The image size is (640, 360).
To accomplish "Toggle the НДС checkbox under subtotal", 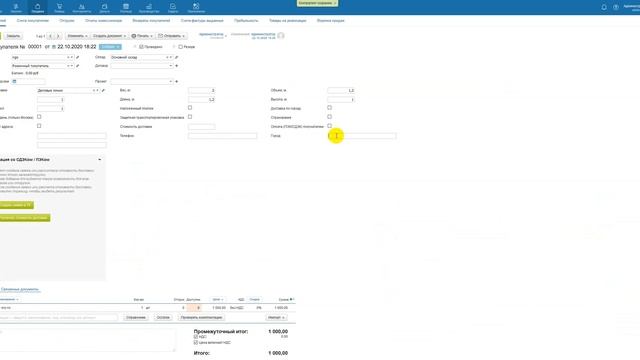I will (x=196, y=337).
